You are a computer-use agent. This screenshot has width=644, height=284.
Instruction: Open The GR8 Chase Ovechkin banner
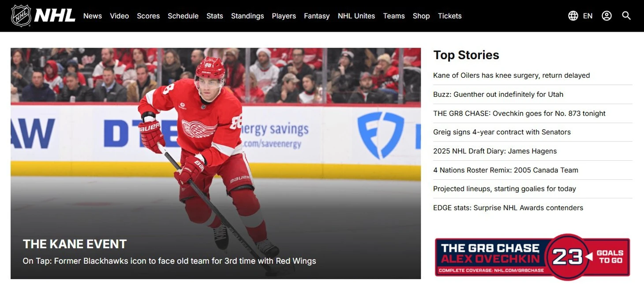pos(532,257)
